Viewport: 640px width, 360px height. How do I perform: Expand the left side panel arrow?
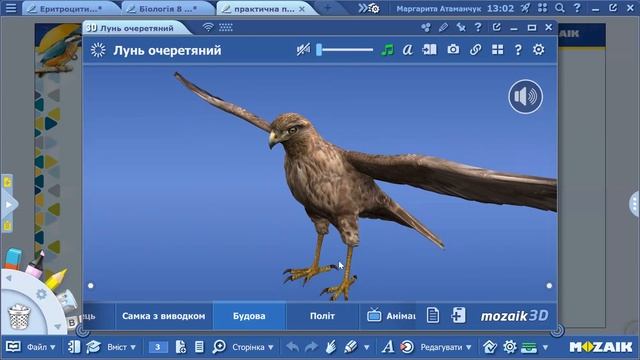(9, 204)
